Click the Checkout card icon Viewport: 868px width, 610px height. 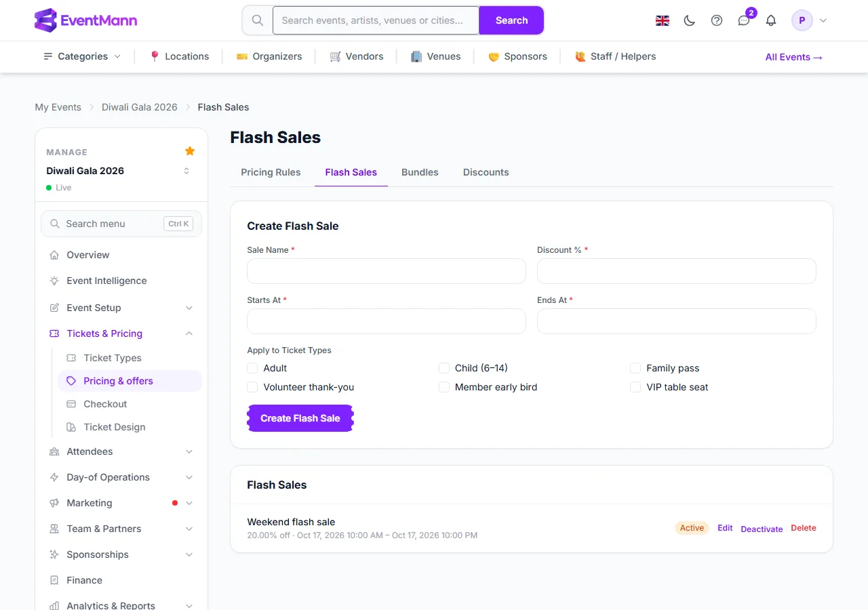71,404
